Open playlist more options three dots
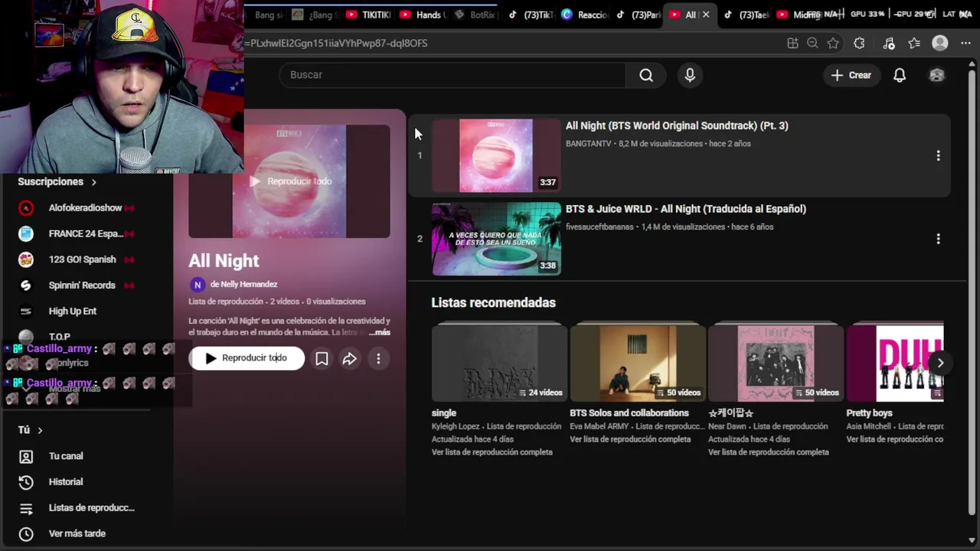The image size is (980, 551). point(378,358)
